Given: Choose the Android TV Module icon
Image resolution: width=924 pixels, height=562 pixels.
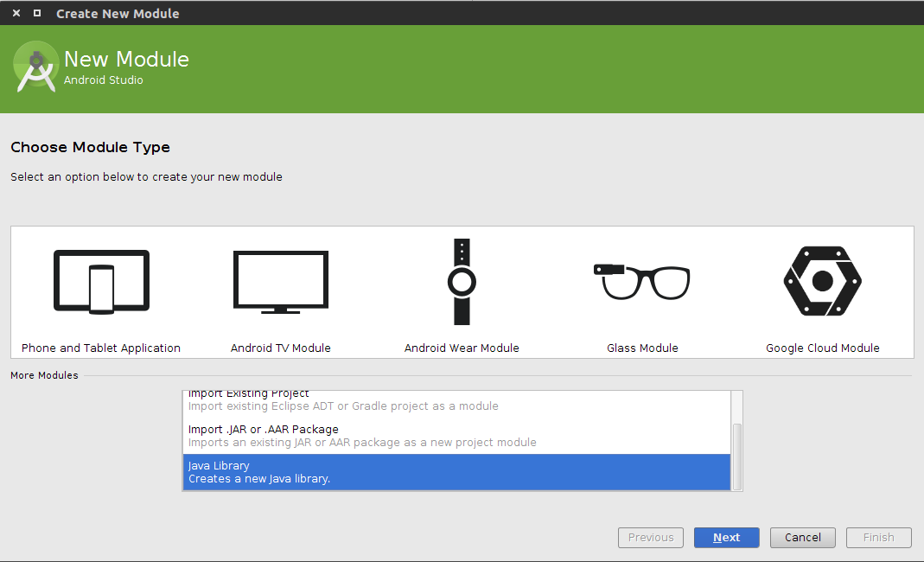Looking at the screenshot, I should point(281,282).
